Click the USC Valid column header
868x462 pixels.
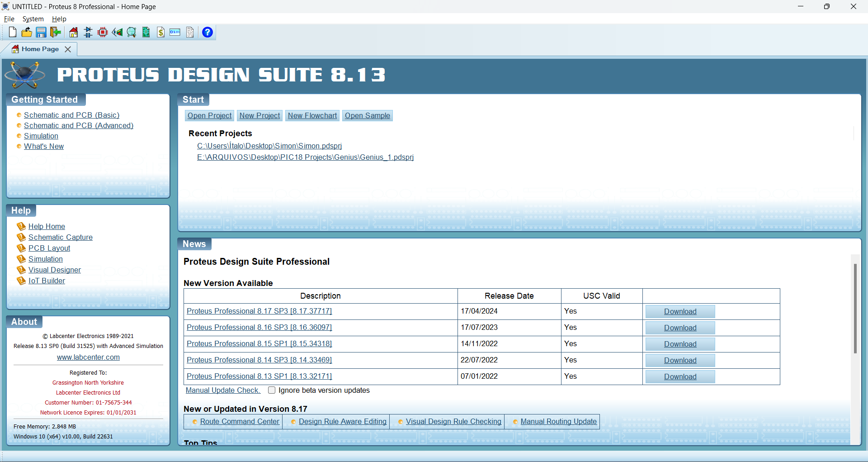601,295
